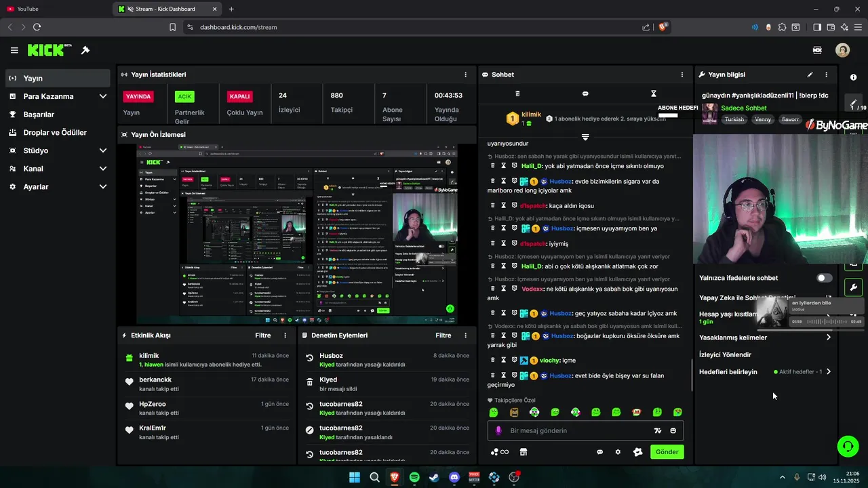Image resolution: width=868 pixels, height=488 pixels.
Task: Open a new browser tab
Action: click(x=231, y=9)
